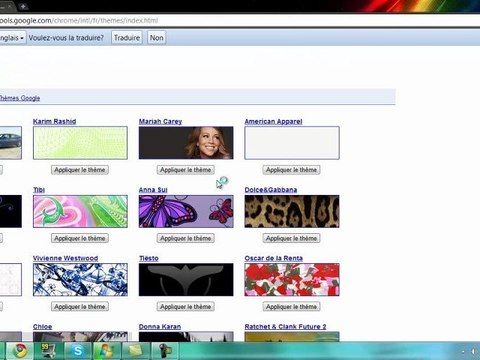This screenshot has width=480, height=360.
Task: Open the Karim Rashid theme link
Action: (x=55, y=121)
